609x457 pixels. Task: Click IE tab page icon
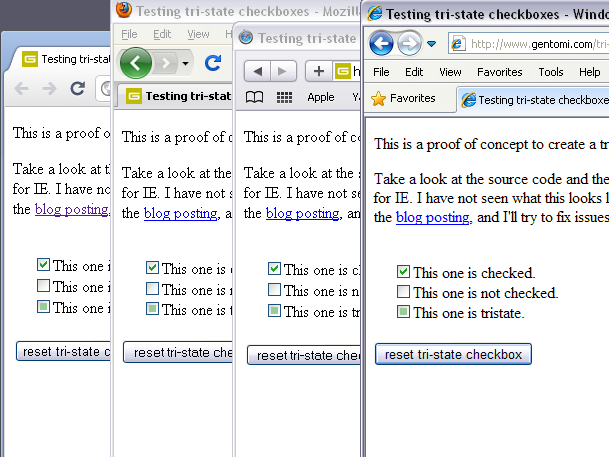tap(468, 100)
